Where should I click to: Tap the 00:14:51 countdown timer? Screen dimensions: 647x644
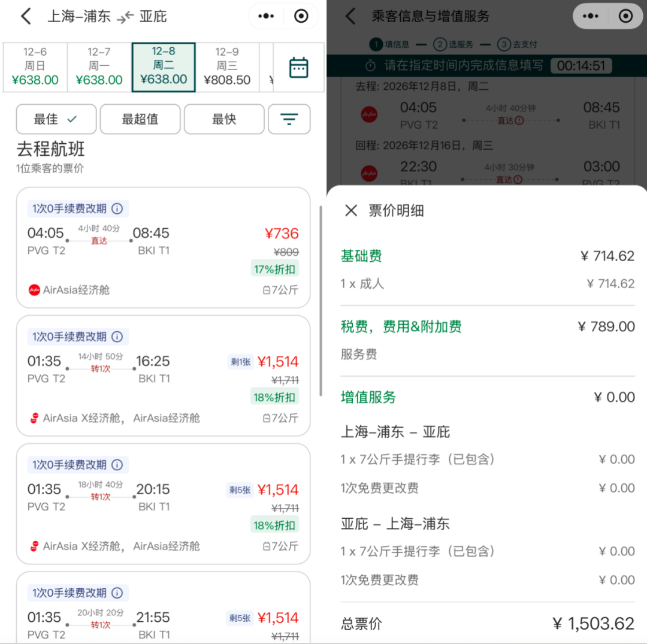581,65
